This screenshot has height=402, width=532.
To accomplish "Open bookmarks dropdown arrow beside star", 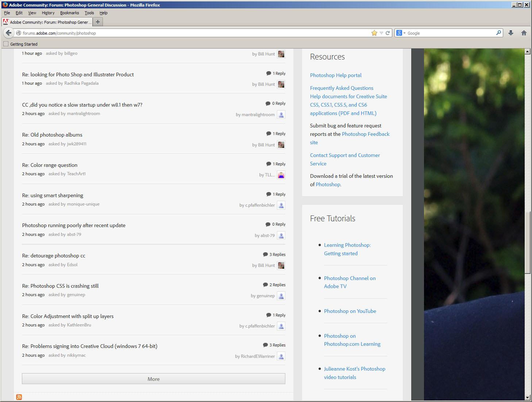I will click(381, 33).
